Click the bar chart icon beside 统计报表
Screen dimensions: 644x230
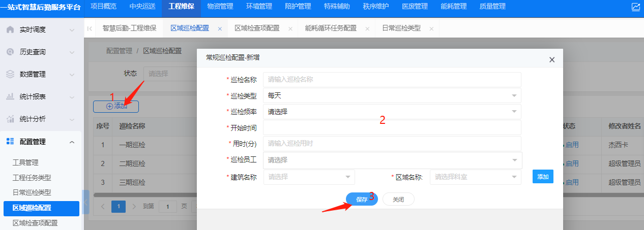10,96
